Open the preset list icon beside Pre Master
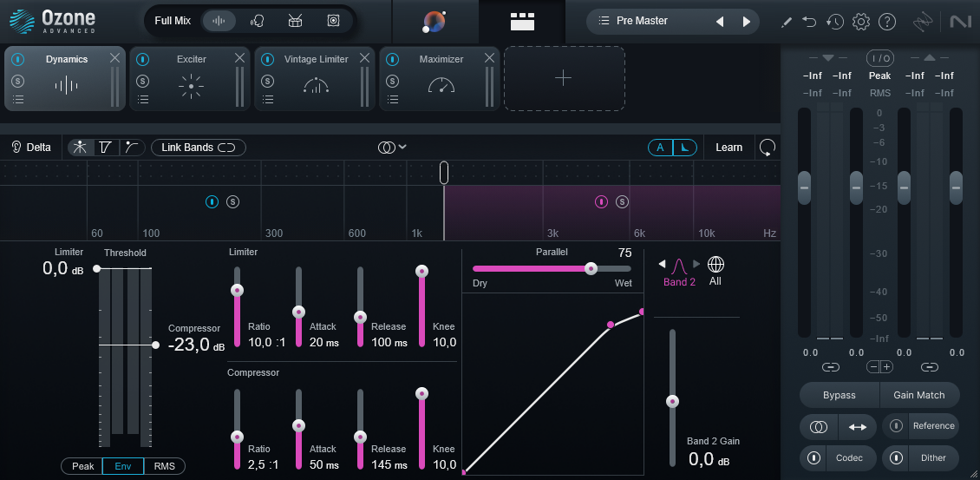This screenshot has width=980, height=480. 604,21
